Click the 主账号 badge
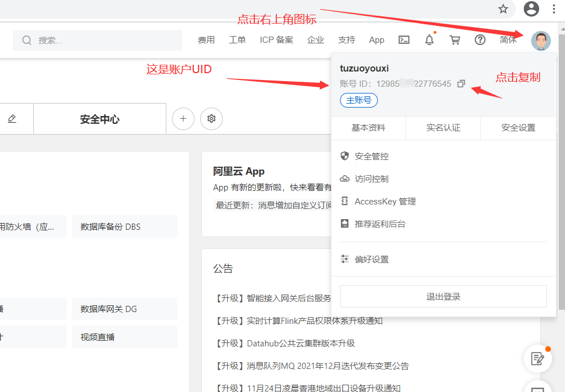The width and height of the screenshot is (565, 392). pyautogui.click(x=359, y=100)
